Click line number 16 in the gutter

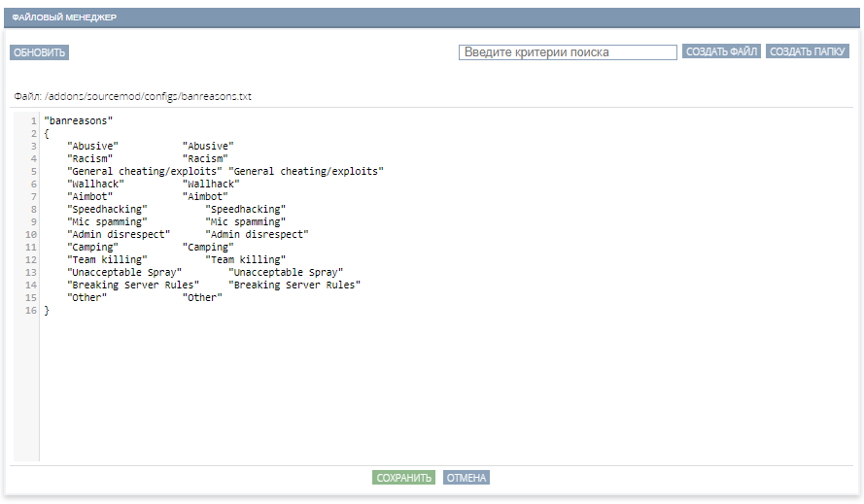click(31, 310)
